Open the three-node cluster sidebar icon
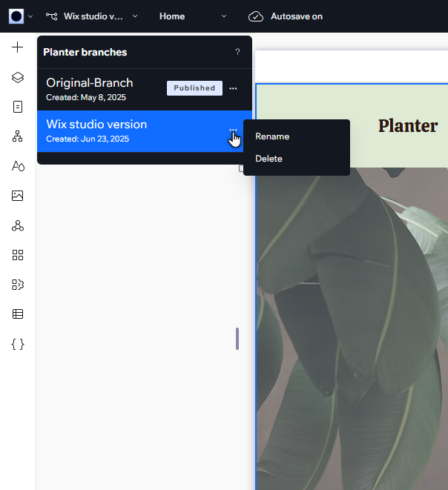Viewport: 448px width, 490px height. pyautogui.click(x=18, y=225)
